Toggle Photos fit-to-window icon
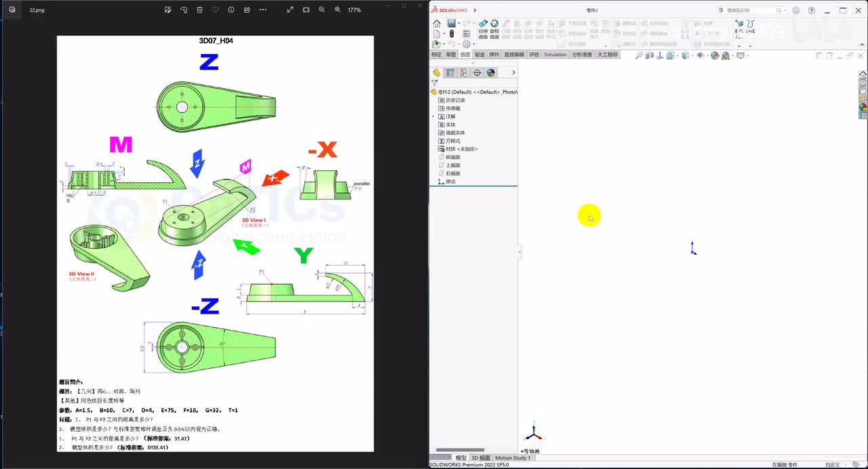This screenshot has width=868, height=469. 306,10
